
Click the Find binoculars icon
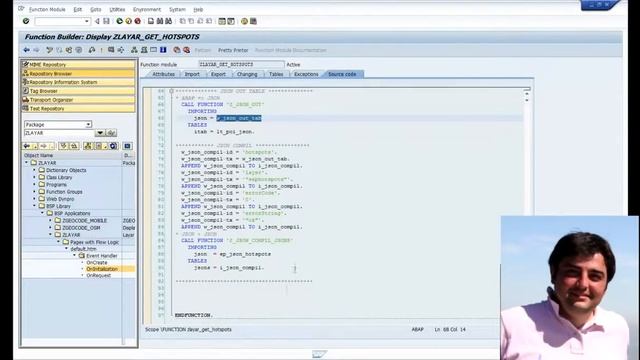160,21
